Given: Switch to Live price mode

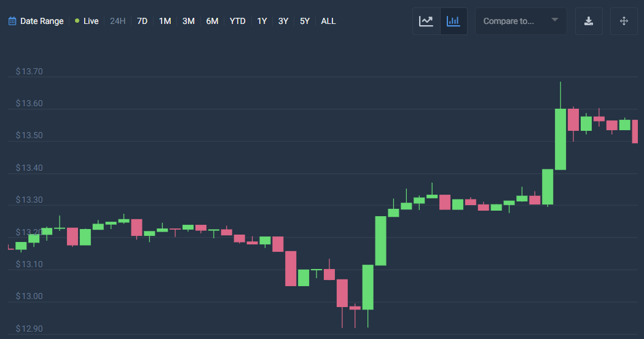Looking at the screenshot, I should 87,21.
